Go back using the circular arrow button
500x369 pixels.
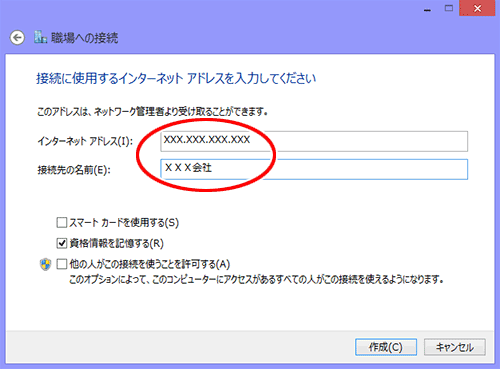tap(17, 38)
